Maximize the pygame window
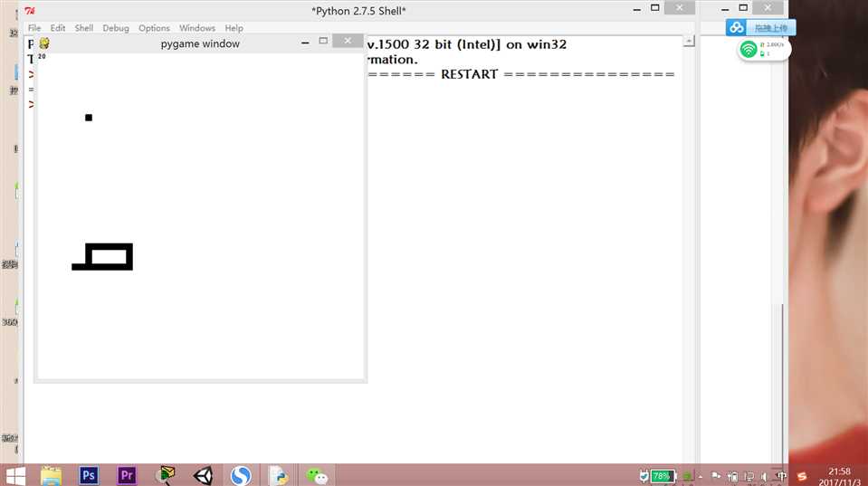Viewport: 868px width, 486px height. (323, 41)
